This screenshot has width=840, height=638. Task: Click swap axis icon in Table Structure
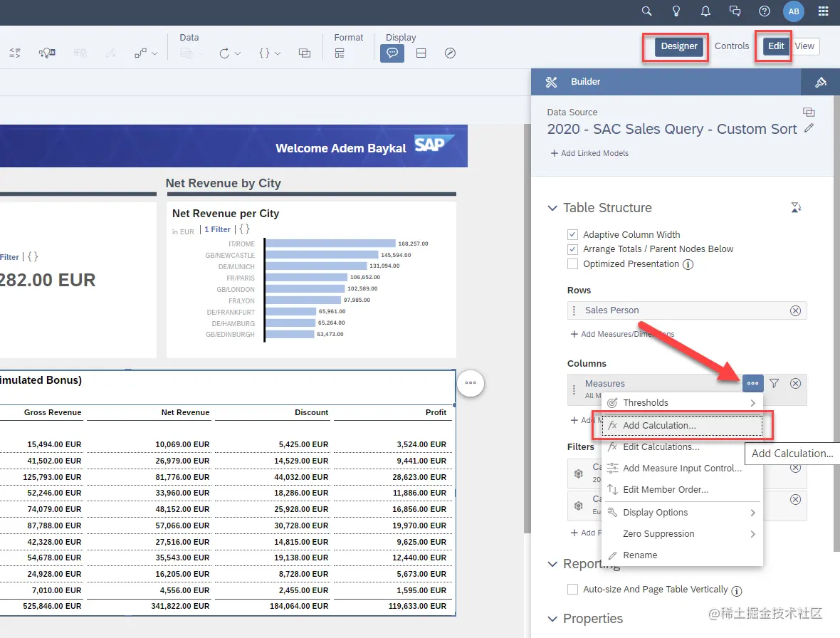[796, 207]
